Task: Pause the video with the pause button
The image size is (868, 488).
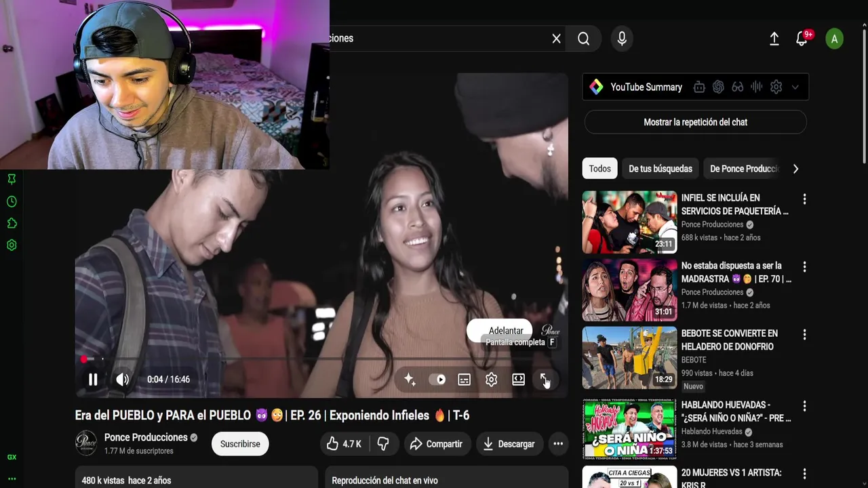Action: tap(93, 380)
